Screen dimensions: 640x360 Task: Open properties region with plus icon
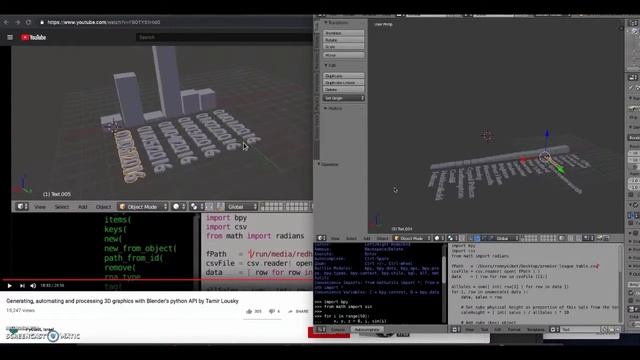tap(621, 28)
